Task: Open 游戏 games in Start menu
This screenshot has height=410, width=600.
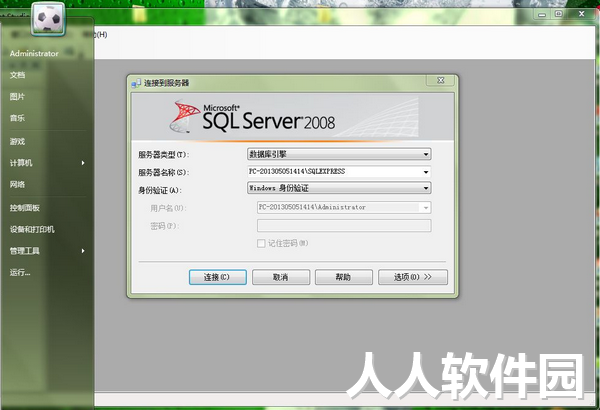Action: (x=18, y=142)
